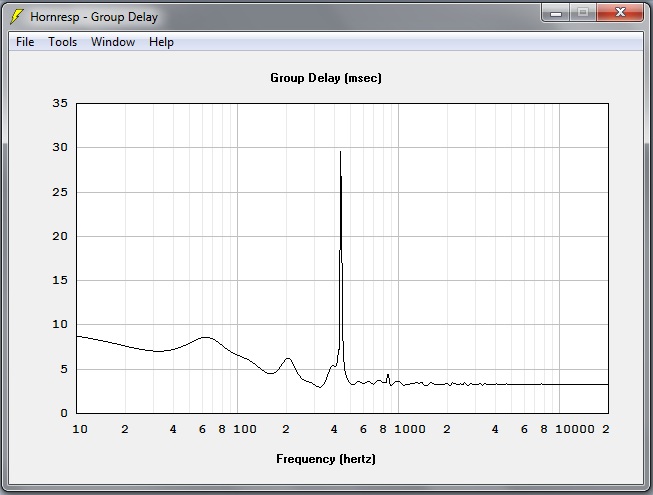Image resolution: width=653 pixels, height=495 pixels.
Task: Click the 25 y-axis value
Action: coord(60,192)
